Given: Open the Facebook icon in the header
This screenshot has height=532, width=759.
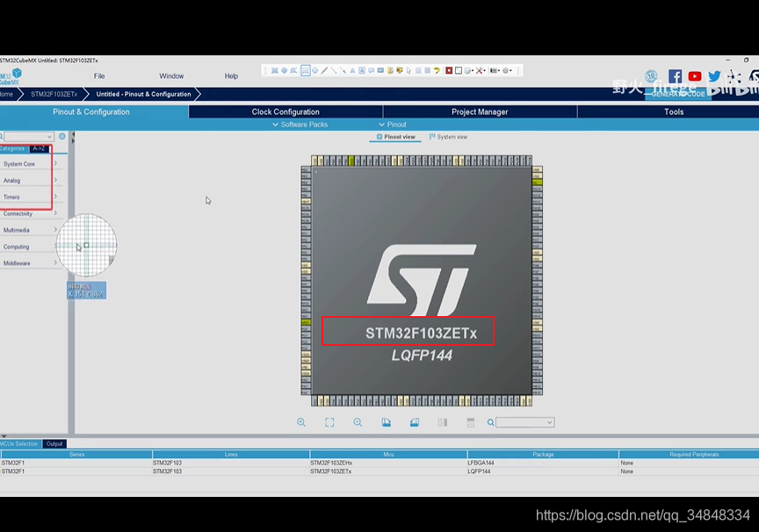Looking at the screenshot, I should 675,76.
